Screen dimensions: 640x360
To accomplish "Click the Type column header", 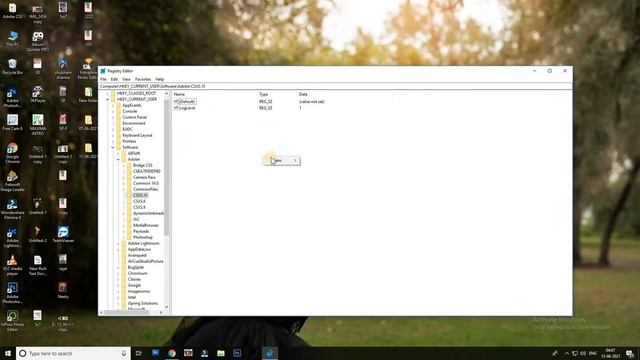I will (263, 94).
